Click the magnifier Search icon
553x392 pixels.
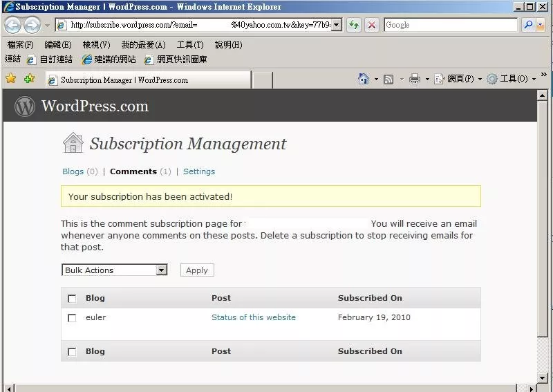[x=528, y=25]
